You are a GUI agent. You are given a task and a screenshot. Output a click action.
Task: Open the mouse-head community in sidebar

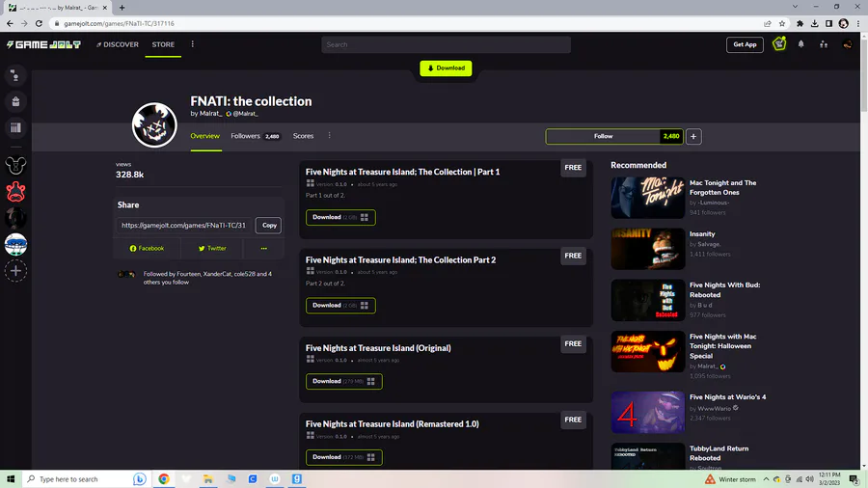pyautogui.click(x=15, y=166)
